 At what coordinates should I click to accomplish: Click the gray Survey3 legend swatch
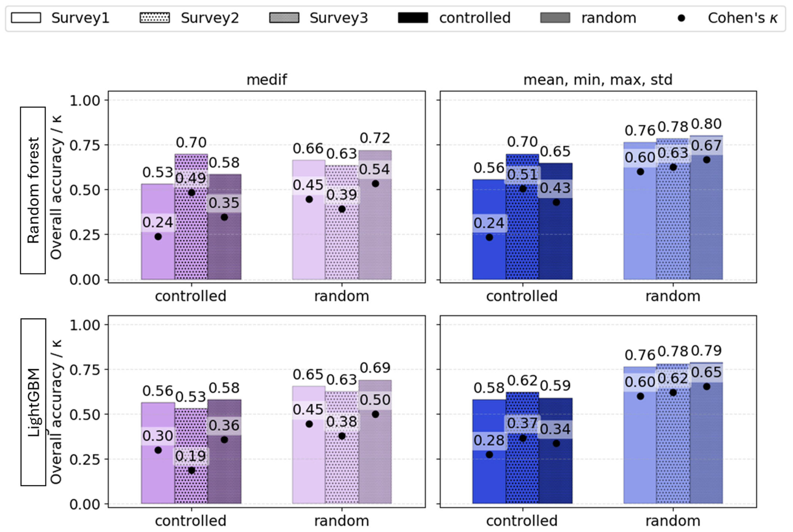pyautogui.click(x=284, y=18)
